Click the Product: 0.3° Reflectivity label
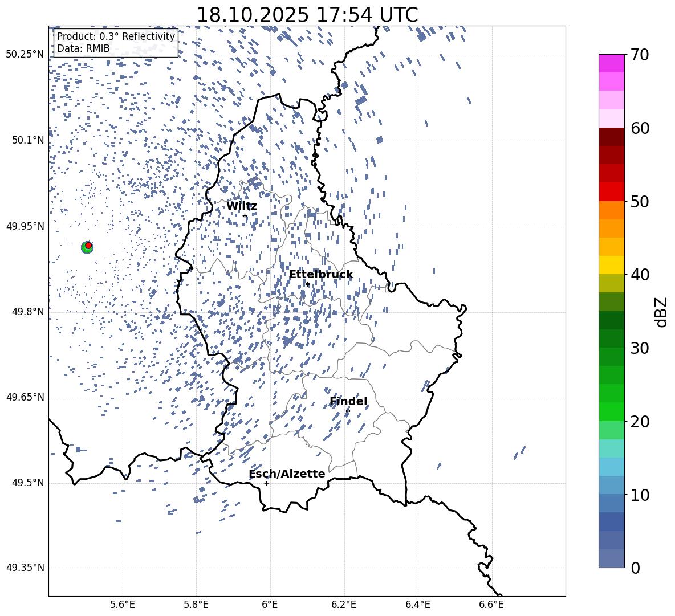This screenshot has height=616, width=675. tap(116, 36)
